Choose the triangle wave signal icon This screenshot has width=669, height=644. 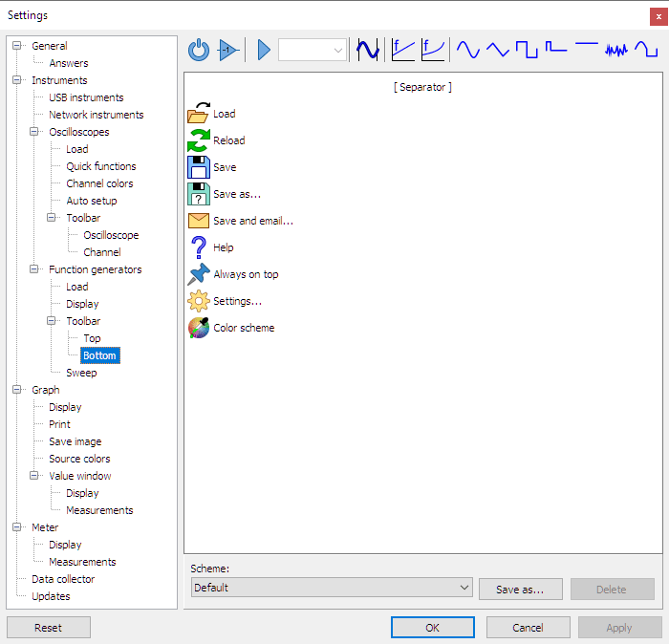[x=498, y=50]
